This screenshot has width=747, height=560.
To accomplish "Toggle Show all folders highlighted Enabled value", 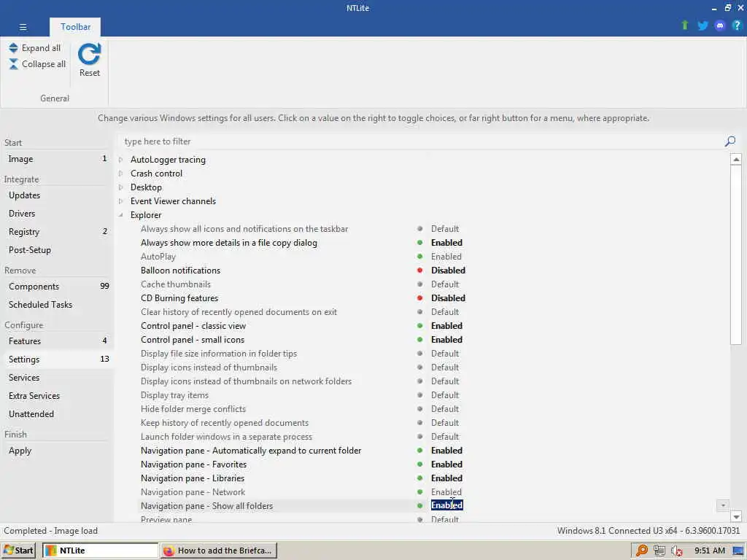I will point(447,505).
